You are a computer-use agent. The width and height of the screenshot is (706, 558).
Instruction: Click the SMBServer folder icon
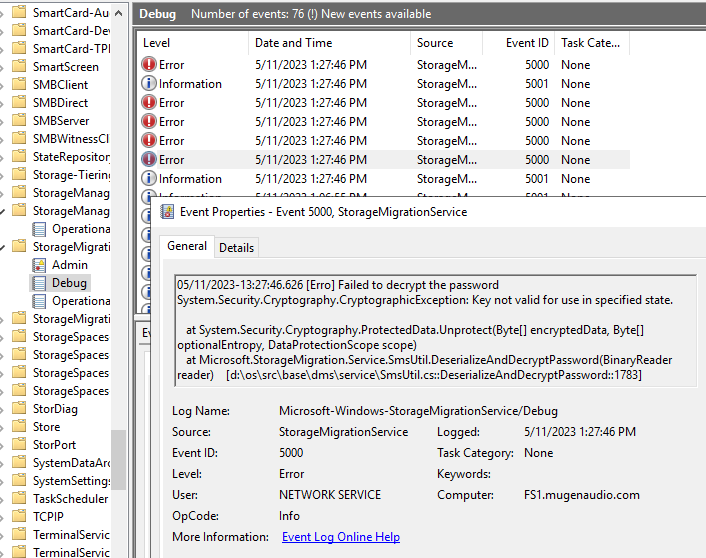(19, 120)
